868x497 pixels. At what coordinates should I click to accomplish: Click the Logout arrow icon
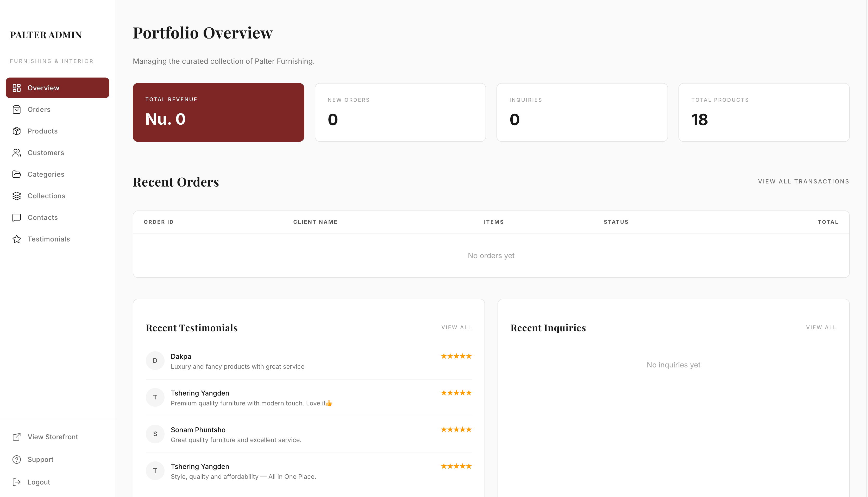point(16,482)
